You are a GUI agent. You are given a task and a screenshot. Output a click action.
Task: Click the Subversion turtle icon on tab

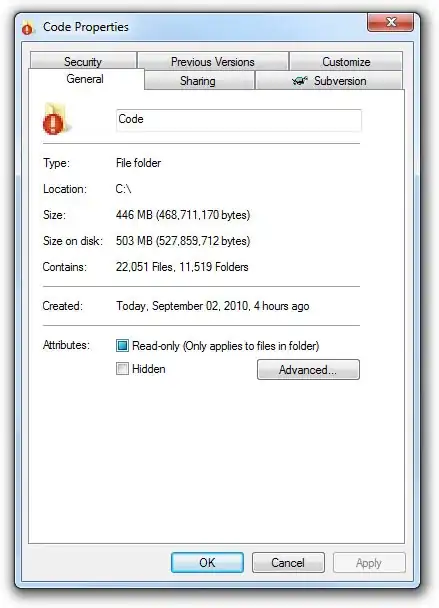(299, 81)
